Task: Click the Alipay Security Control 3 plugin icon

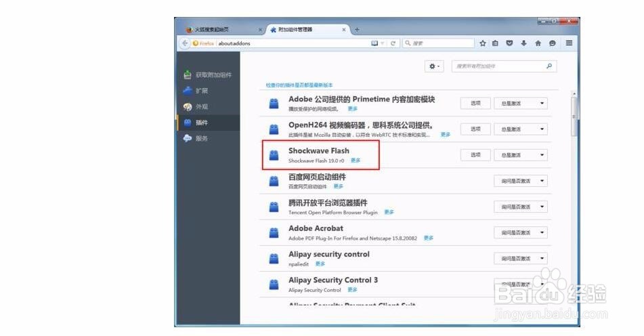Action: (x=274, y=285)
